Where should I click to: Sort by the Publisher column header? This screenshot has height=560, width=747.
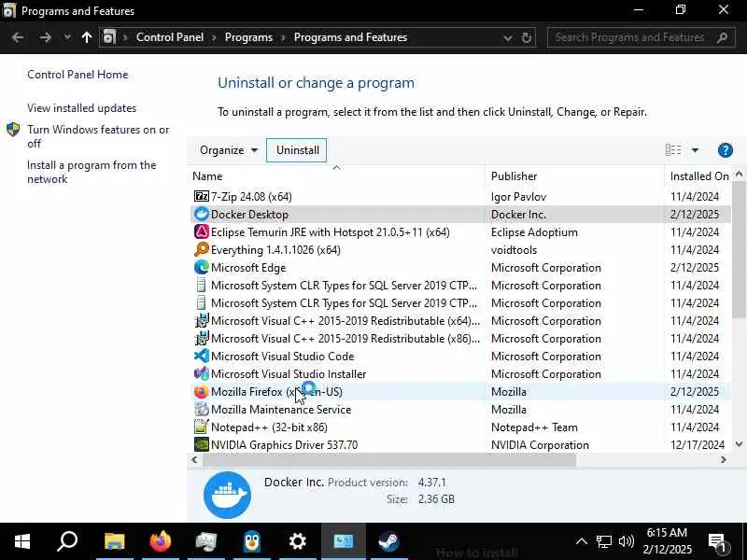coord(574,176)
